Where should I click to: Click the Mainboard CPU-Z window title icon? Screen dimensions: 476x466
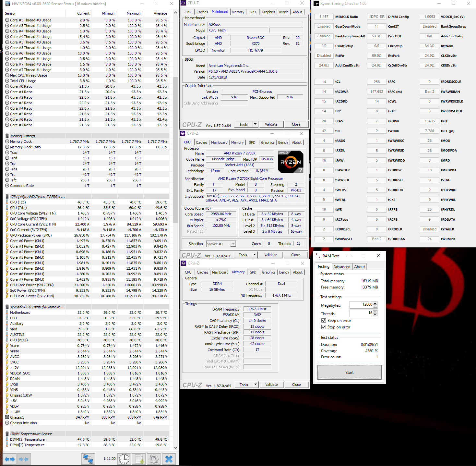pyautogui.click(x=184, y=3)
